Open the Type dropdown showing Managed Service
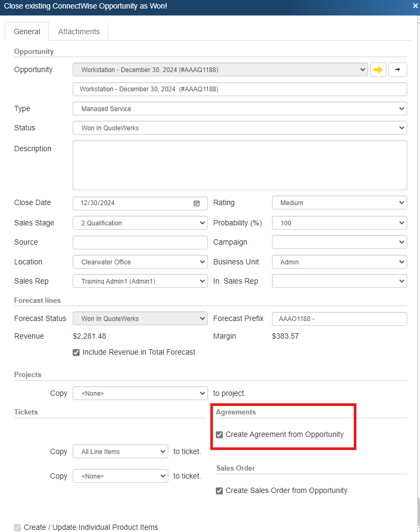The width and height of the screenshot is (420, 532). 239,108
